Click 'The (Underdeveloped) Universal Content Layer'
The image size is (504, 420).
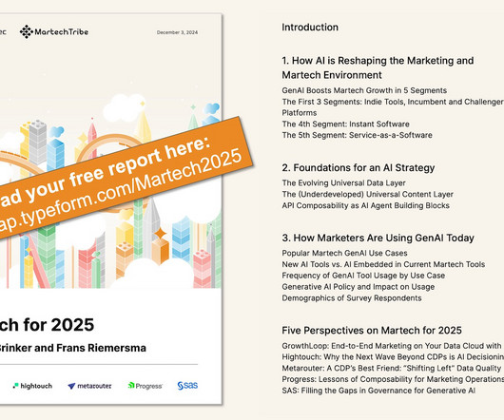pos(367,194)
